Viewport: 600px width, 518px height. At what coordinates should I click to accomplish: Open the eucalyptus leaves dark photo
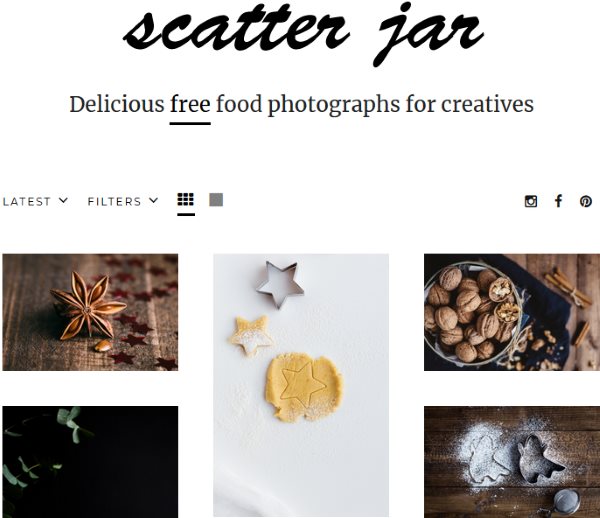90,462
